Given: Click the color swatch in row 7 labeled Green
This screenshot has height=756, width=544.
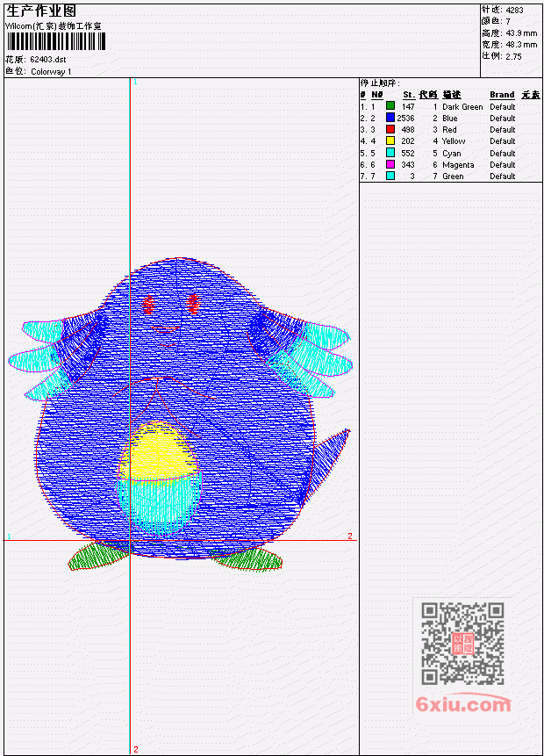Looking at the screenshot, I should coord(390,176).
